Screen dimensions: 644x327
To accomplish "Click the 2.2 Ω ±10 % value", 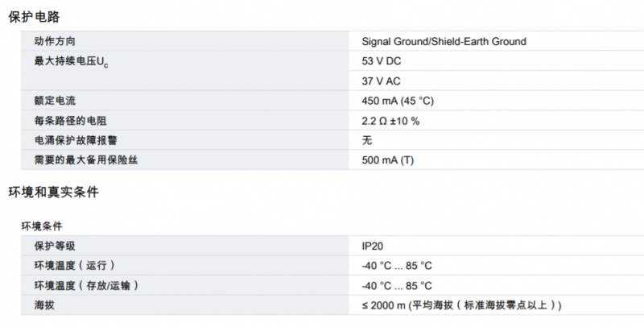I will [x=390, y=121].
